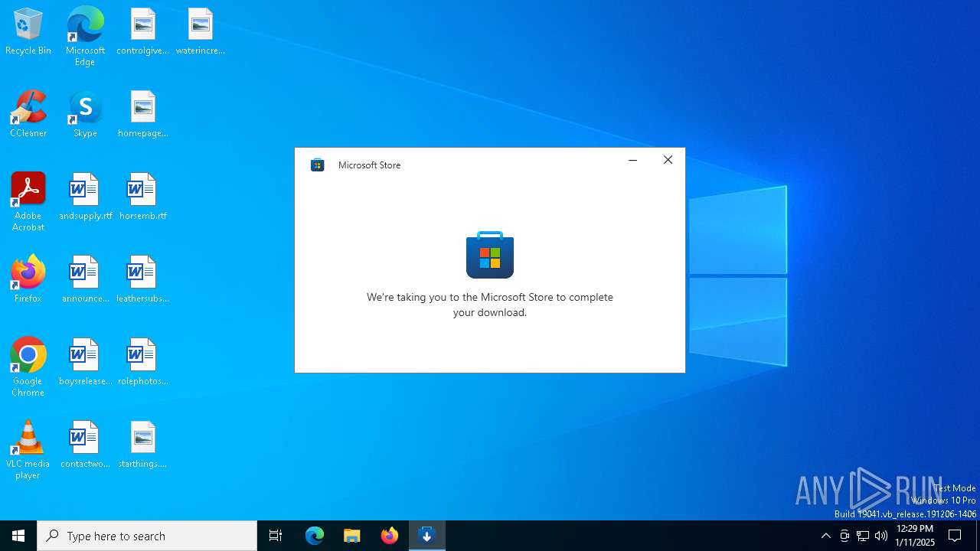Open Adobe Acrobat desktop shortcut
The height and width of the screenshot is (551, 980).
click(x=28, y=202)
